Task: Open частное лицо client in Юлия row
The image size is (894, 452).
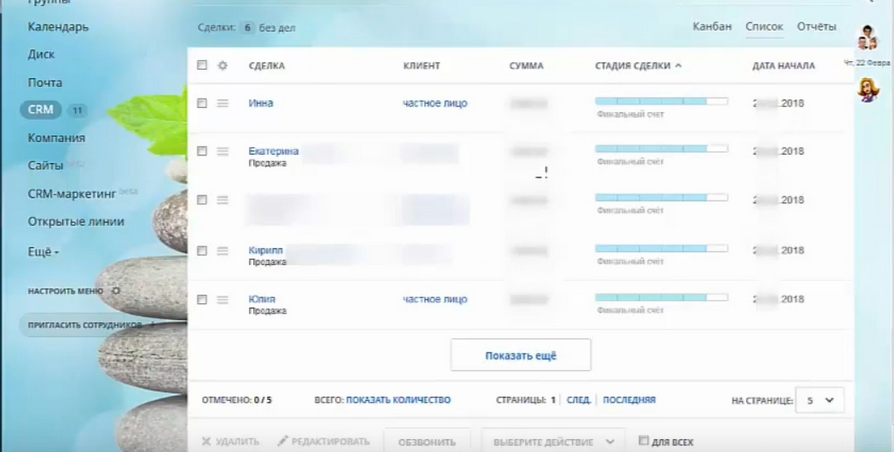Action: [435, 299]
